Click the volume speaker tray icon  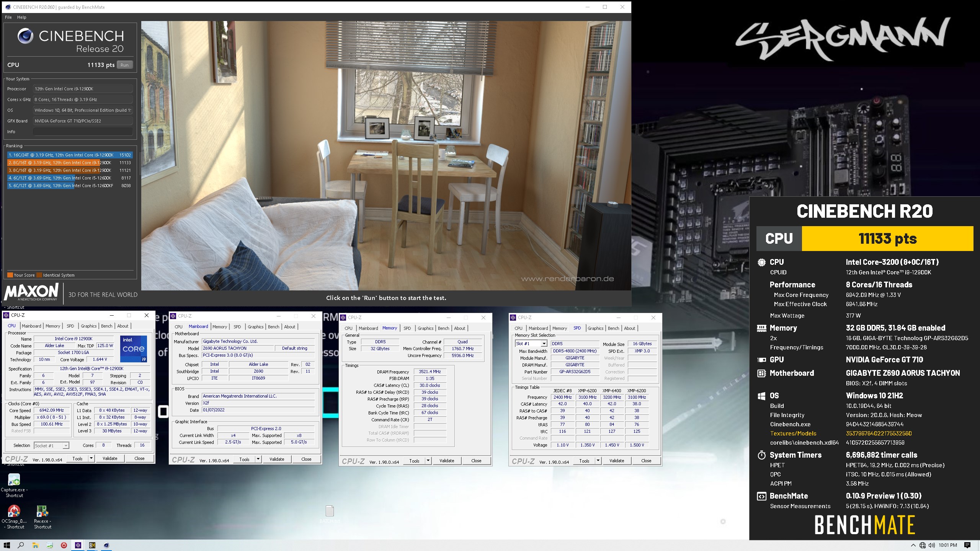pos(931,545)
